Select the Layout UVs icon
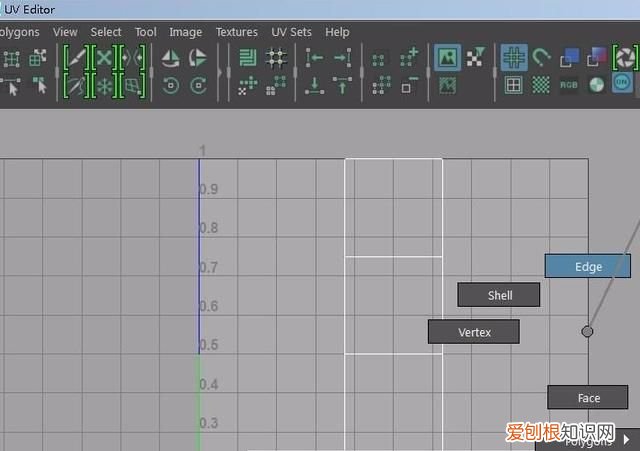 [x=248, y=58]
